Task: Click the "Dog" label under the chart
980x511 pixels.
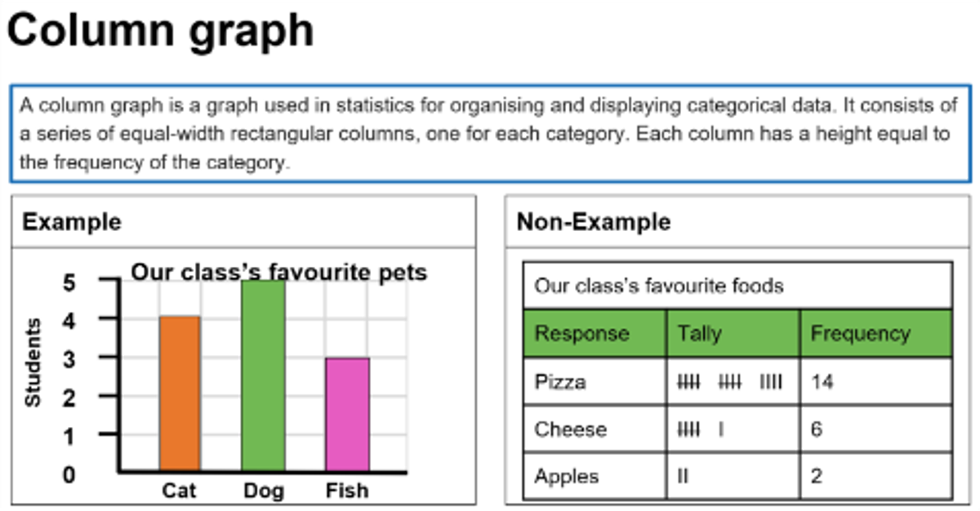Action: tap(264, 491)
